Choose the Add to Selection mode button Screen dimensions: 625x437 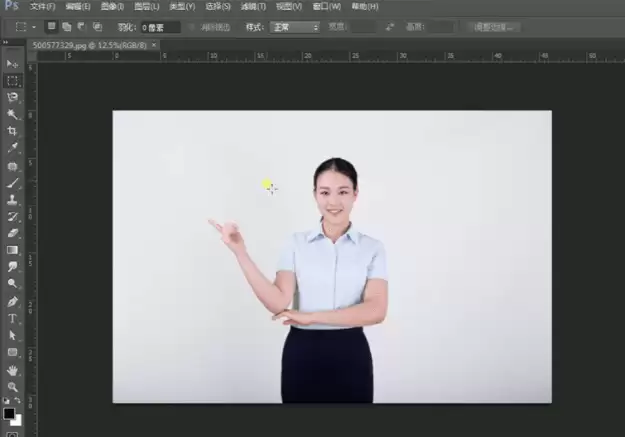[67, 27]
